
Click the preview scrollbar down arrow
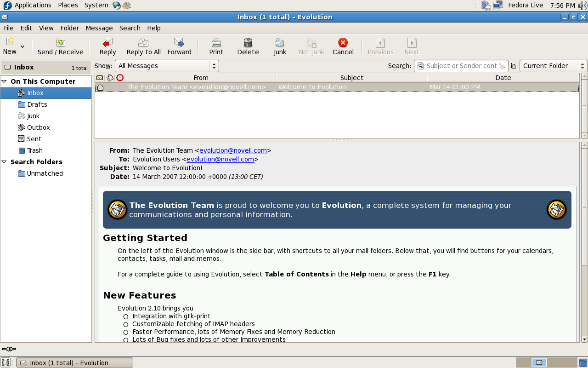pos(584,339)
